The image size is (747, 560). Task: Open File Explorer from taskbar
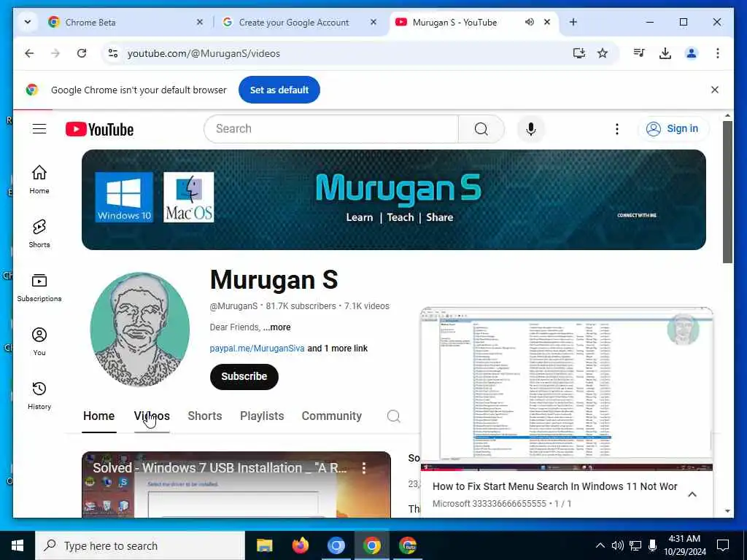tap(264, 545)
